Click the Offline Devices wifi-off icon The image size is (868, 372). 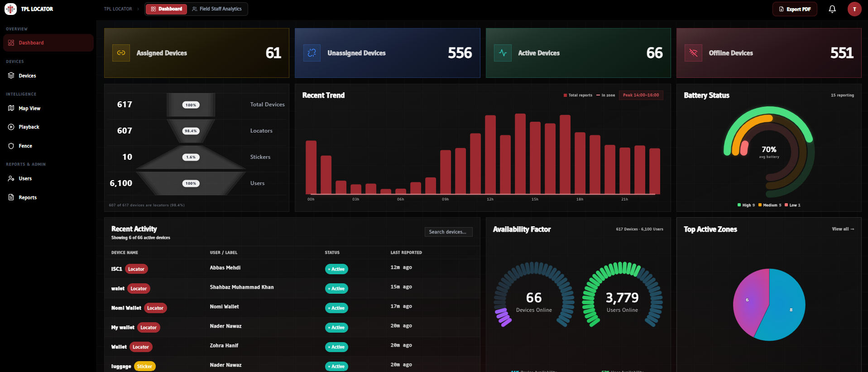pyautogui.click(x=693, y=53)
